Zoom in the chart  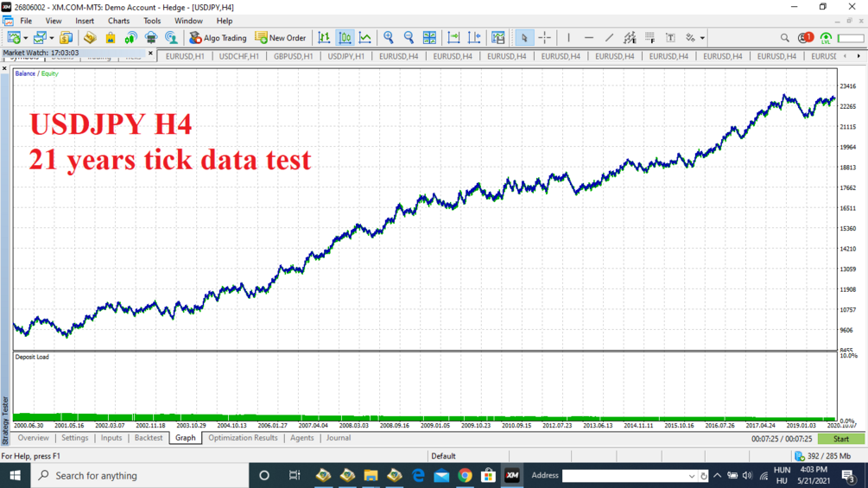(389, 38)
